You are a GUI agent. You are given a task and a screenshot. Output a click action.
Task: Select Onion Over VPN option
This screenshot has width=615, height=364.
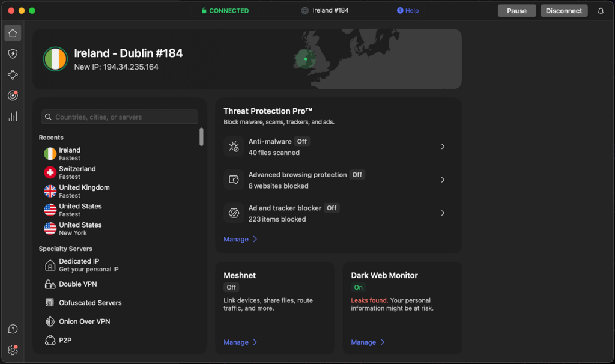click(120, 321)
